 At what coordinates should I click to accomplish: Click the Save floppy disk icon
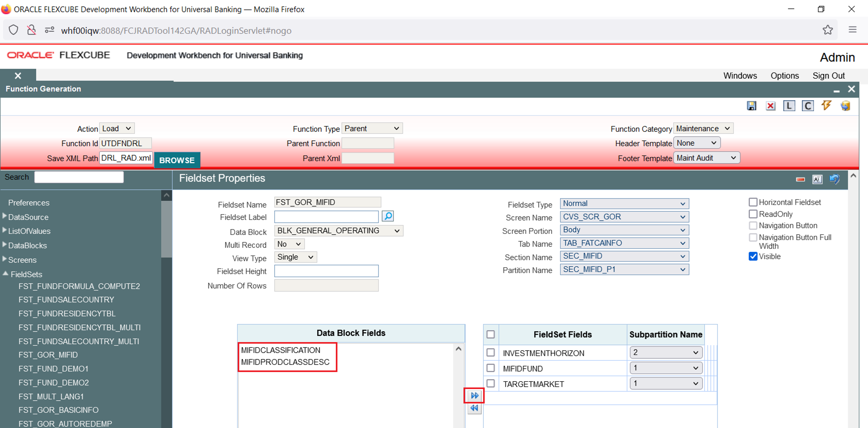click(751, 106)
